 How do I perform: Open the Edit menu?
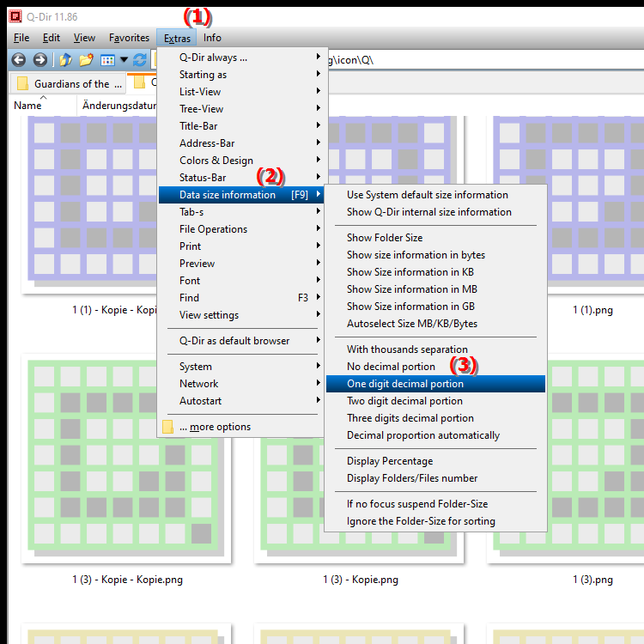[52, 38]
